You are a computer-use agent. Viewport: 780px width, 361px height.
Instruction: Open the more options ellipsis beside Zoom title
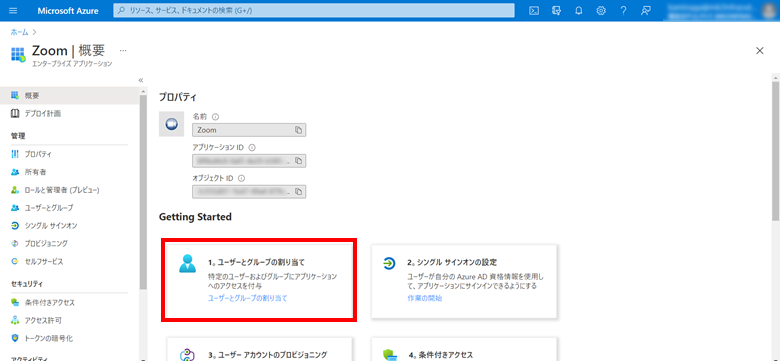click(x=123, y=50)
